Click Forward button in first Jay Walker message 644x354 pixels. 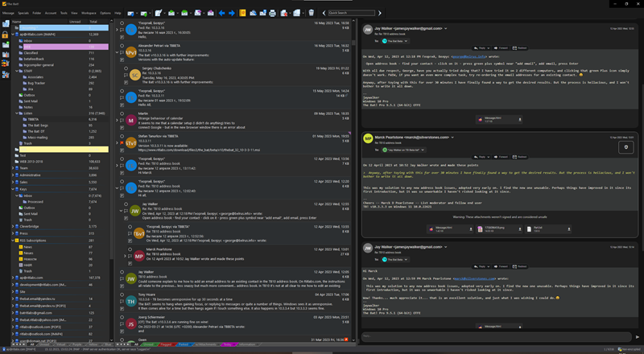coord(501,48)
